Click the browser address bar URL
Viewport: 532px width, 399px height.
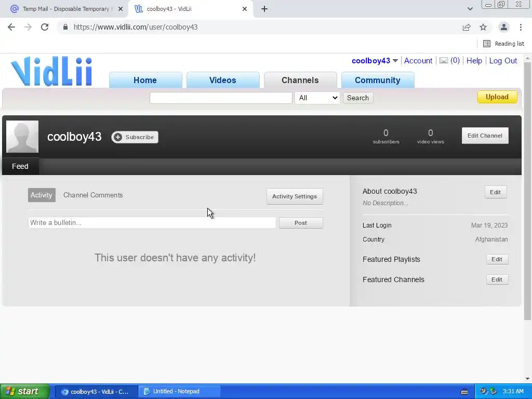136,27
